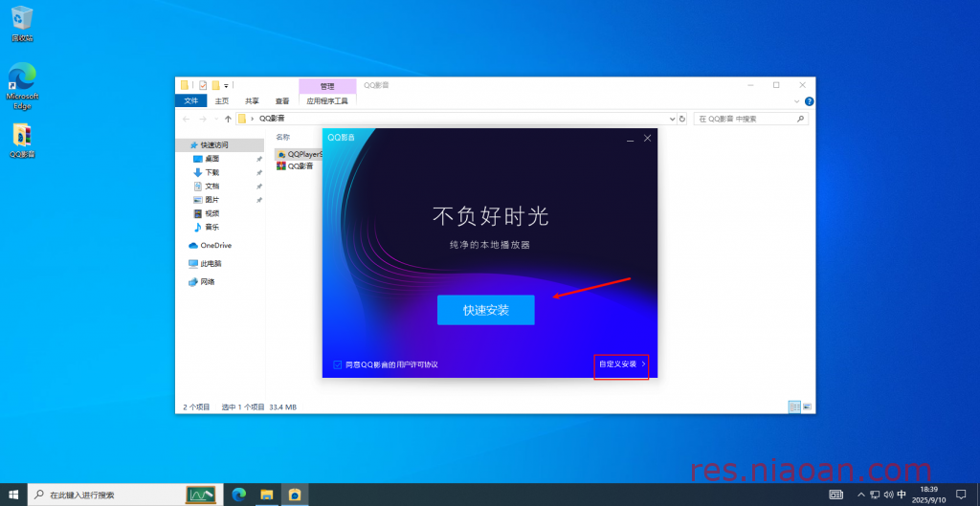The height and width of the screenshot is (506, 980).
Task: Open File Explorer from the taskbar
Action: [267, 495]
